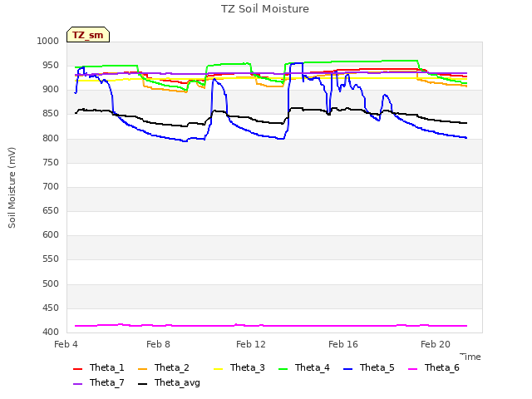Click the 700 y-axis tick label

tap(51, 186)
